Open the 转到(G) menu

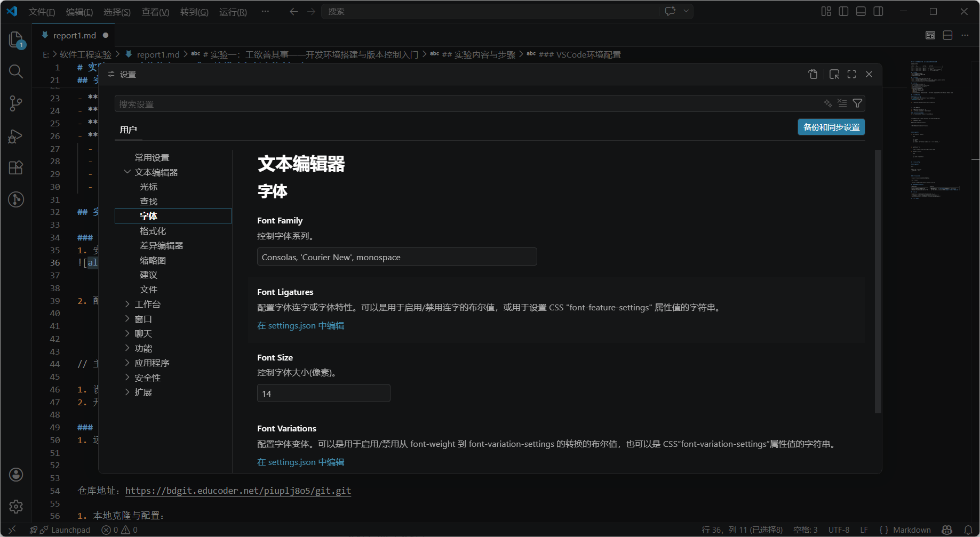(194, 12)
